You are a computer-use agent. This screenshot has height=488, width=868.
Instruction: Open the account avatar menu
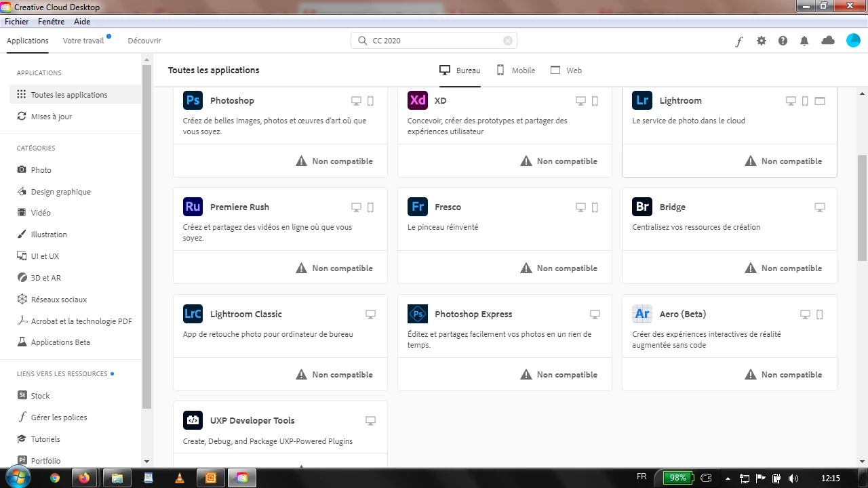(x=853, y=41)
